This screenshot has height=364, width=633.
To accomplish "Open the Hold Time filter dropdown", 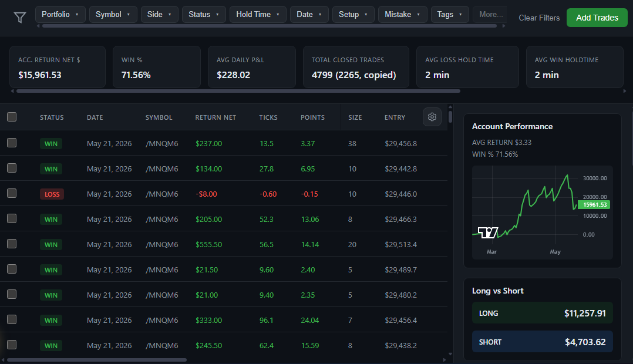I will pos(258,15).
